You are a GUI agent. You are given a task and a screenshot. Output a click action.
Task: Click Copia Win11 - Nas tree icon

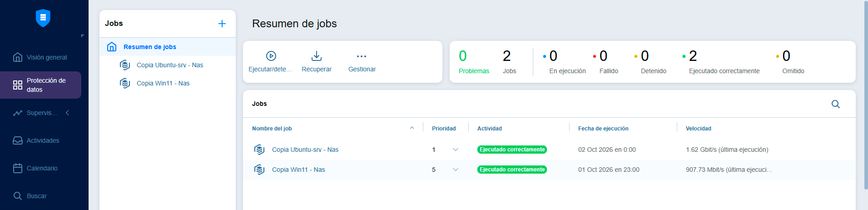click(125, 83)
